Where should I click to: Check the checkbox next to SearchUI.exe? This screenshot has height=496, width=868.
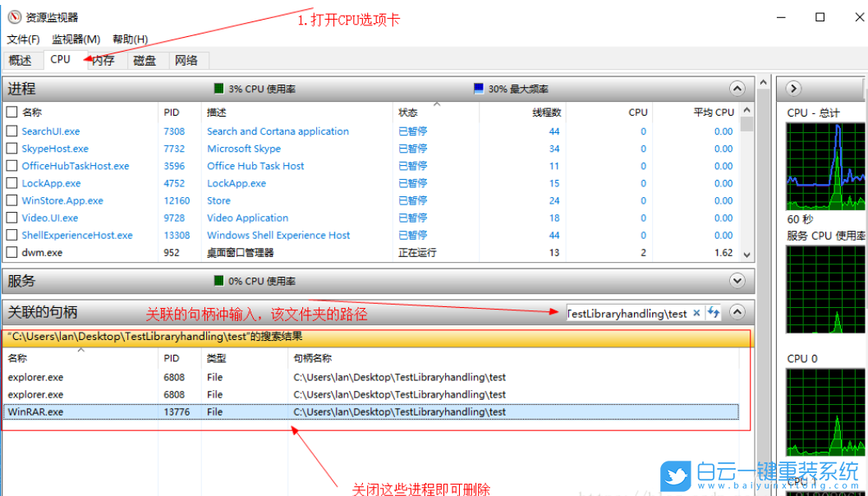(x=11, y=131)
